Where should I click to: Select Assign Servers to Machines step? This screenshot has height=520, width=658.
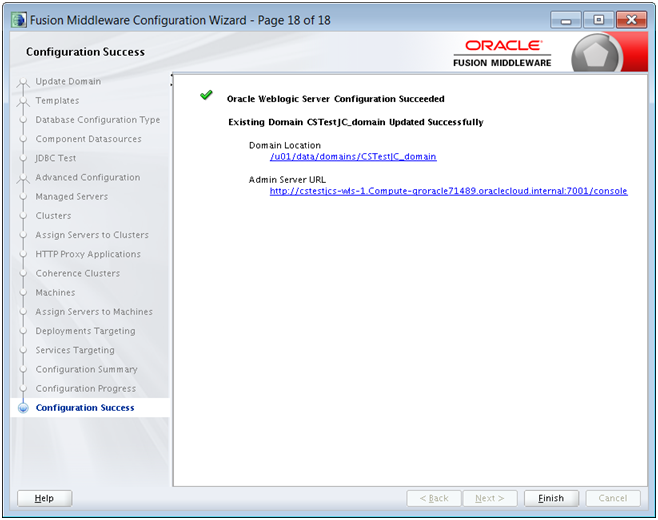click(x=94, y=312)
